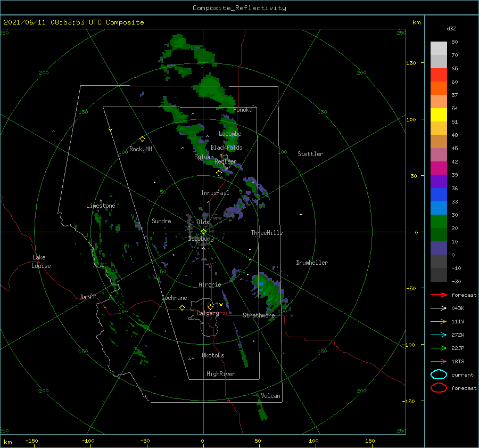Pick the dark orange 57-60 dBZ swatch
Image resolution: width=479 pixels, height=448 pixels.
click(439, 88)
